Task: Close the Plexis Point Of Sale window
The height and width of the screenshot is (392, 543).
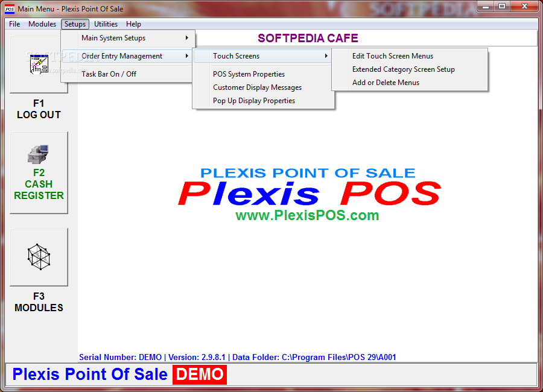Action: (525, 6)
